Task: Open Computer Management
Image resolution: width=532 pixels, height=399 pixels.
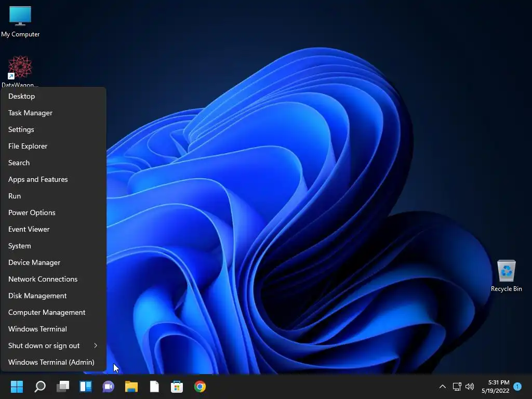Action: pyautogui.click(x=54, y=312)
